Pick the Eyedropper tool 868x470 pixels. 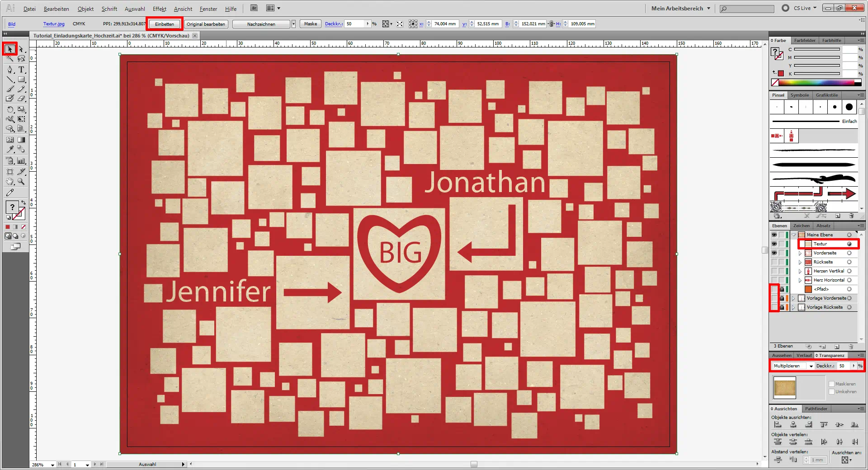click(x=10, y=149)
